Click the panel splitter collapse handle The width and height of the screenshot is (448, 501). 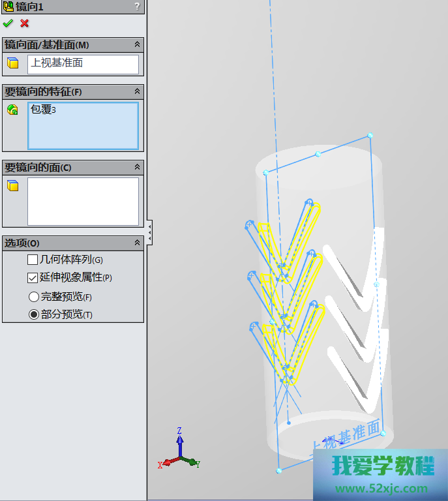pos(150,232)
